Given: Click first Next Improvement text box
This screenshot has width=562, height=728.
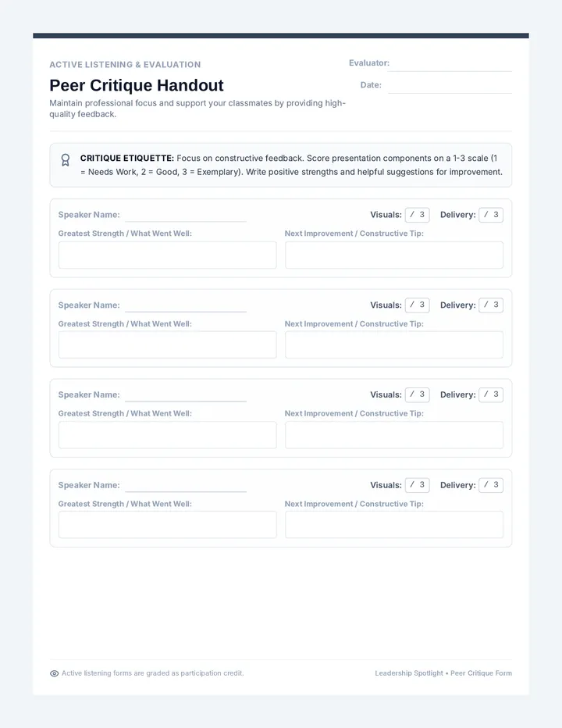Looking at the screenshot, I should (394, 255).
